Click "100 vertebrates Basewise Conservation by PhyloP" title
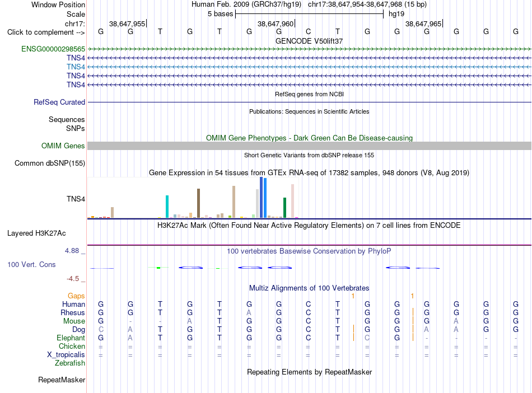The image size is (532, 393). 309,251
